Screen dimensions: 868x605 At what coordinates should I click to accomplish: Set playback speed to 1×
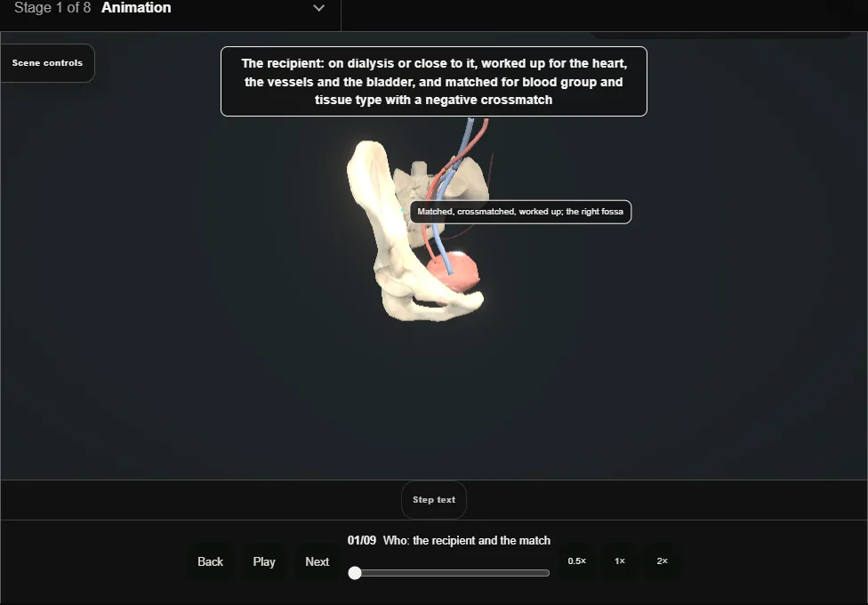(x=620, y=561)
